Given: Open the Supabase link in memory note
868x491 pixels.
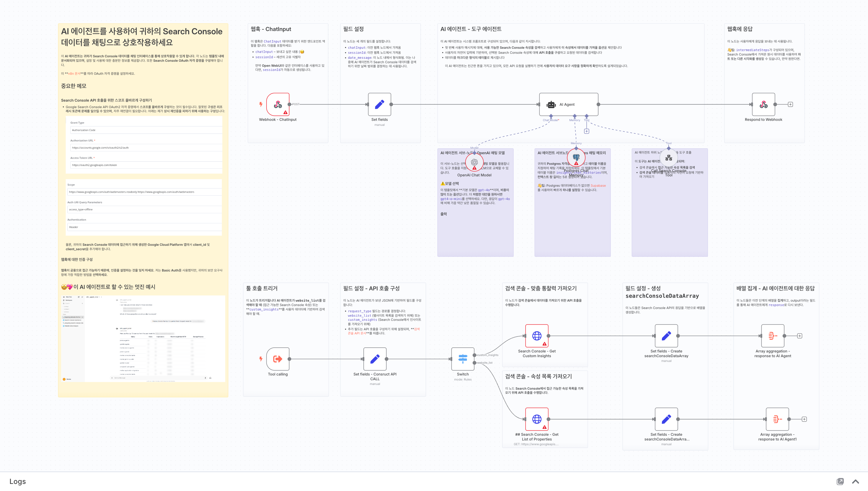Looking at the screenshot, I should (x=598, y=186).
